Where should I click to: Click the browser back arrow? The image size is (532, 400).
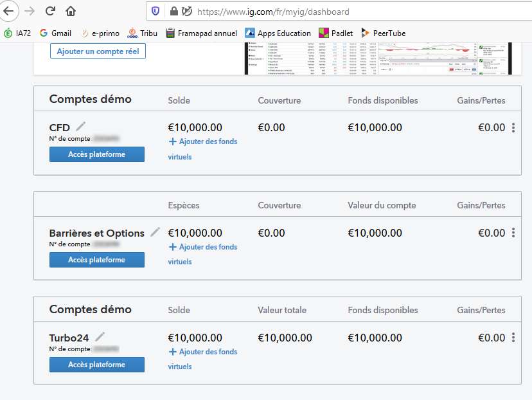click(x=8, y=11)
